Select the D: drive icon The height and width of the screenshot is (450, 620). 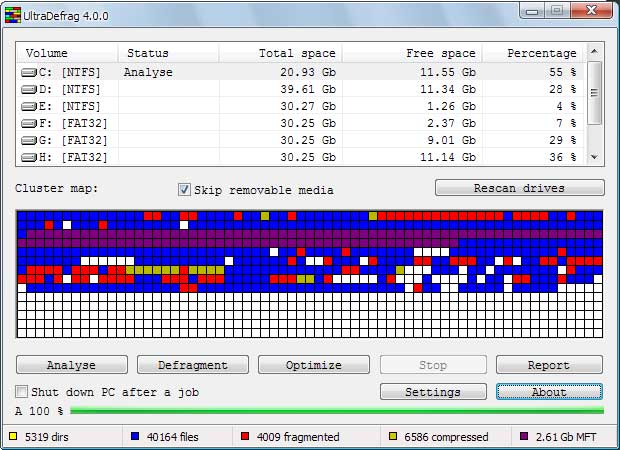pyautogui.click(x=28, y=90)
